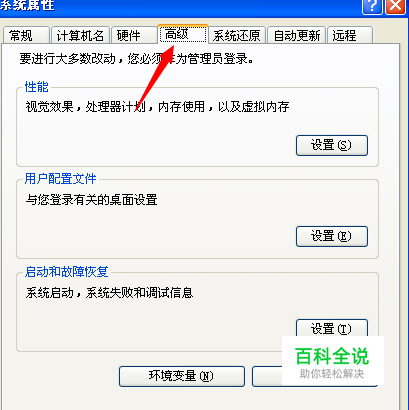Click the 用户配置文件 group label

(x=60, y=179)
